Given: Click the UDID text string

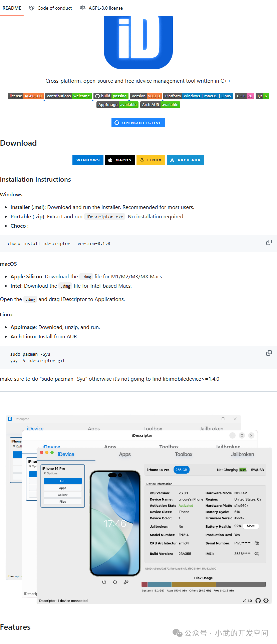Looking at the screenshot, I should 181,569.
